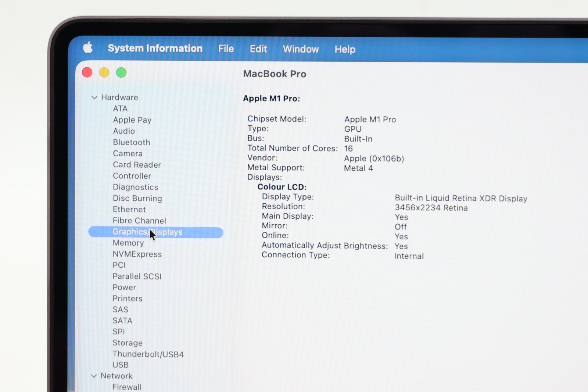Click the Resolution value 3456x2234 Retina

[431, 208]
